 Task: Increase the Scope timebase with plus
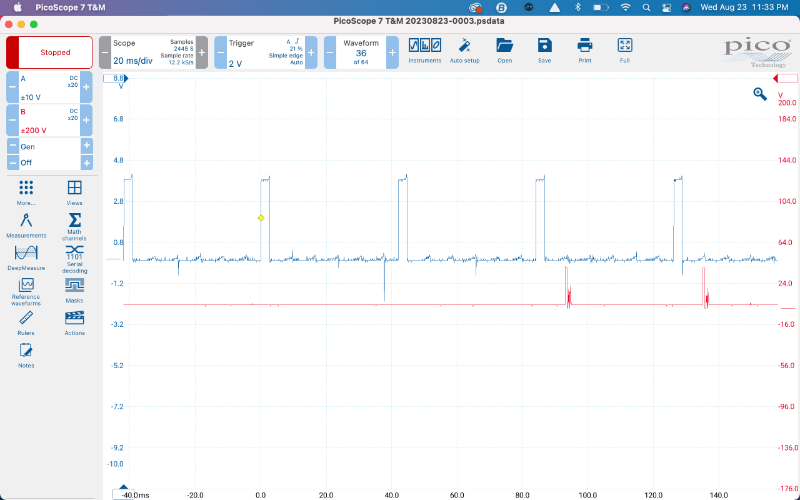202,53
